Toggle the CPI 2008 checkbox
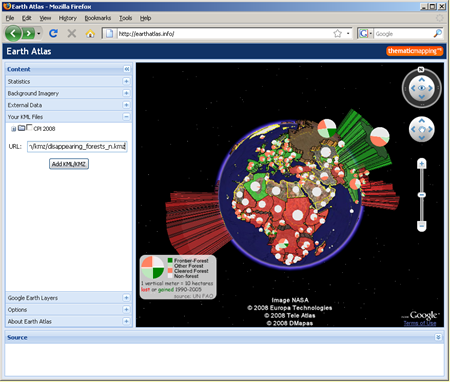 coord(29,127)
